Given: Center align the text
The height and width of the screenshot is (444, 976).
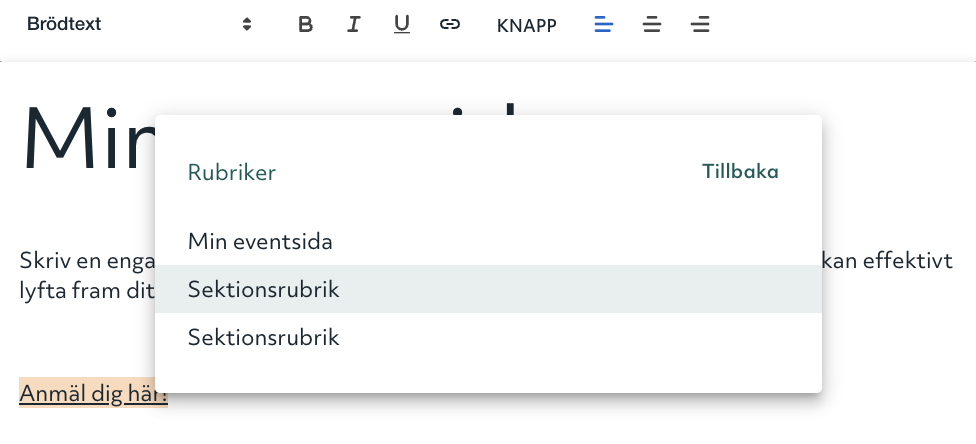Looking at the screenshot, I should pyautogui.click(x=652, y=24).
